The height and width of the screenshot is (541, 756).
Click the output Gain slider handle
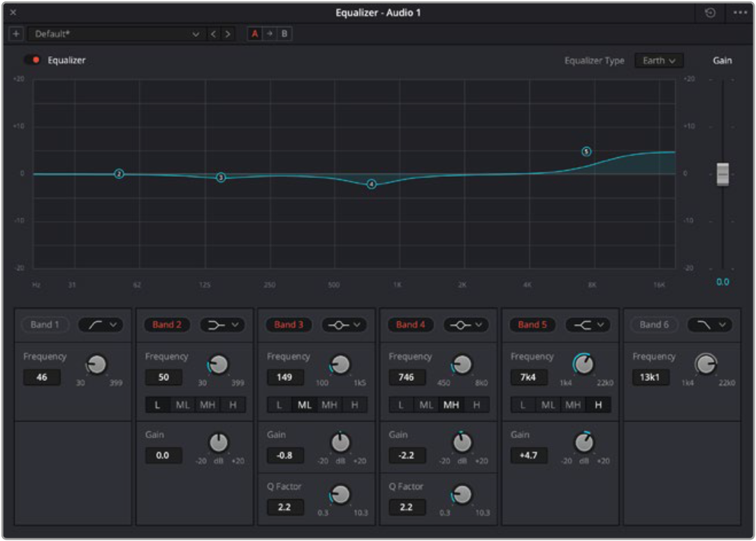[722, 174]
